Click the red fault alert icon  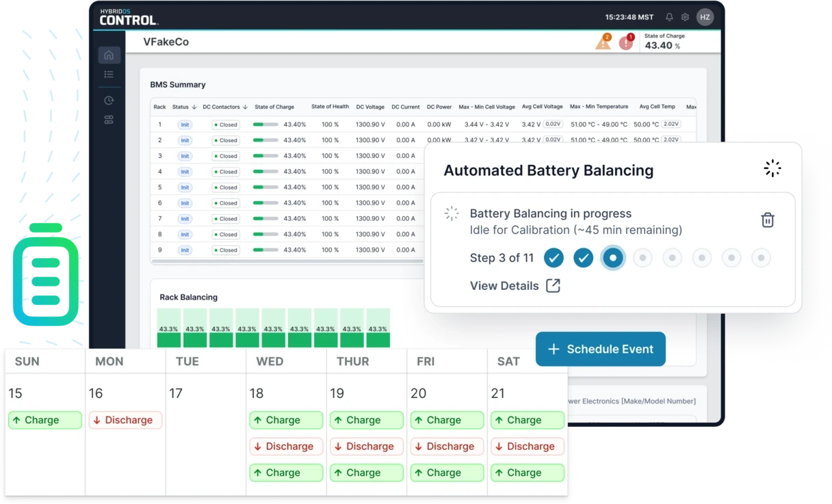tap(626, 43)
